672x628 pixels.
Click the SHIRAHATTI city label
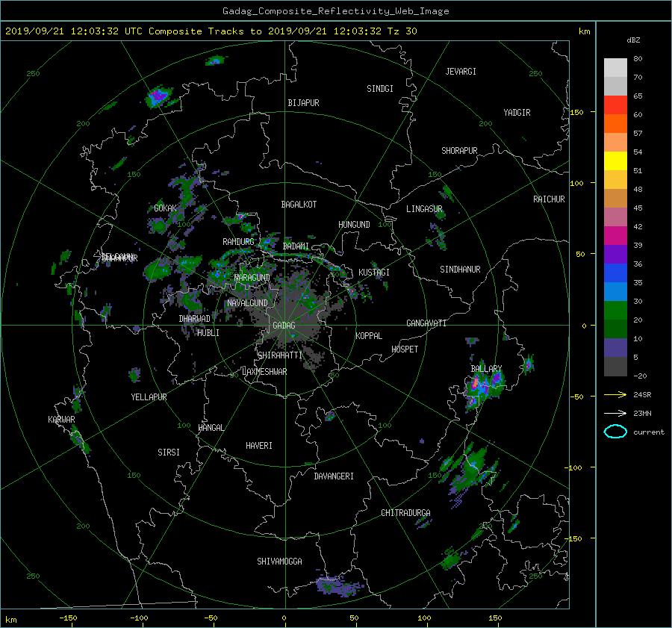tap(280, 355)
